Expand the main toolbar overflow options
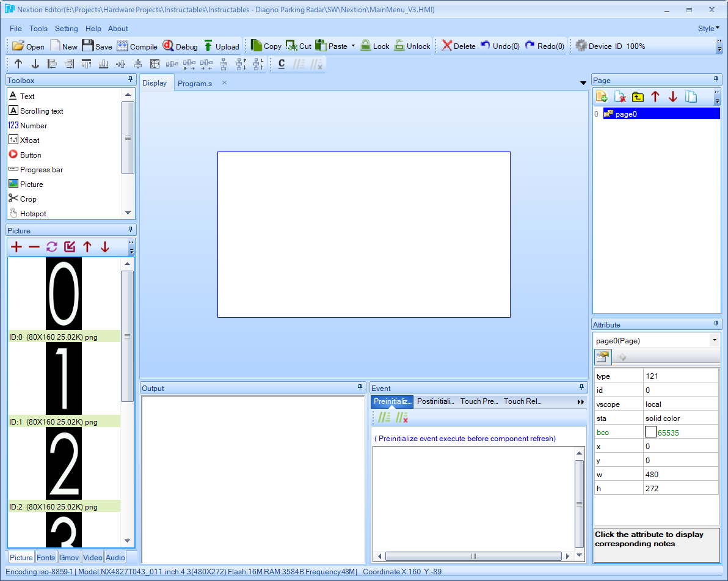Screen dimensions: 728x581 719,46
